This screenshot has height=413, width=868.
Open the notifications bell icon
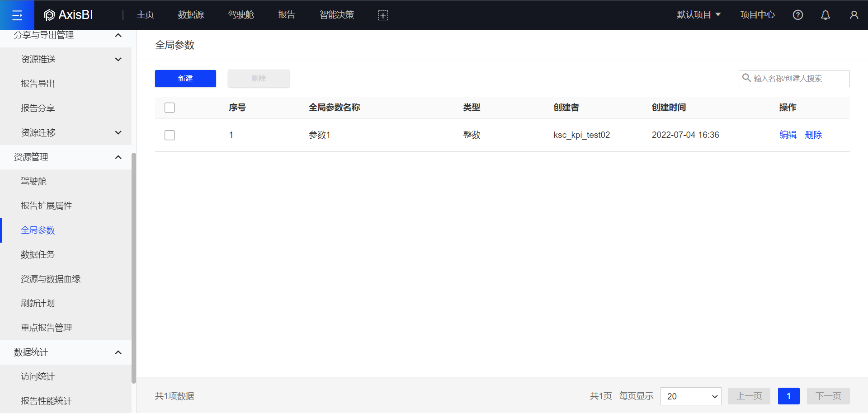coord(826,15)
